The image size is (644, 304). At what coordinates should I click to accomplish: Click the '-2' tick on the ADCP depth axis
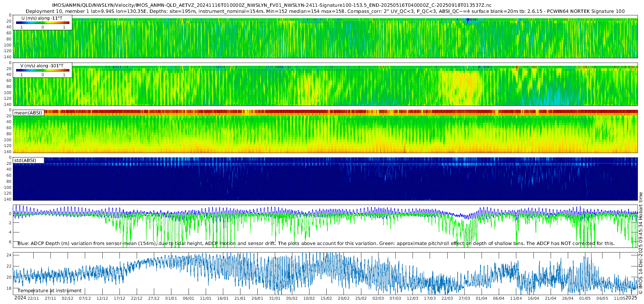pyautogui.click(x=10, y=223)
